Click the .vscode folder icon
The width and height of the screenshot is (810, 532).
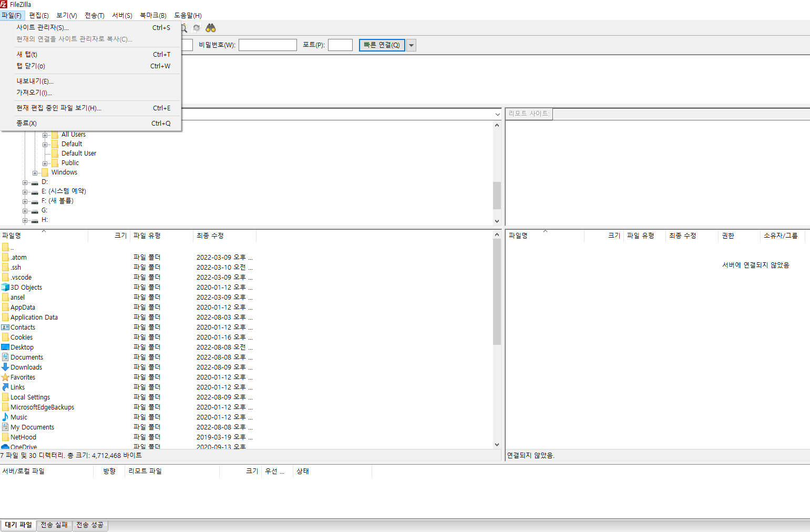click(x=5, y=277)
